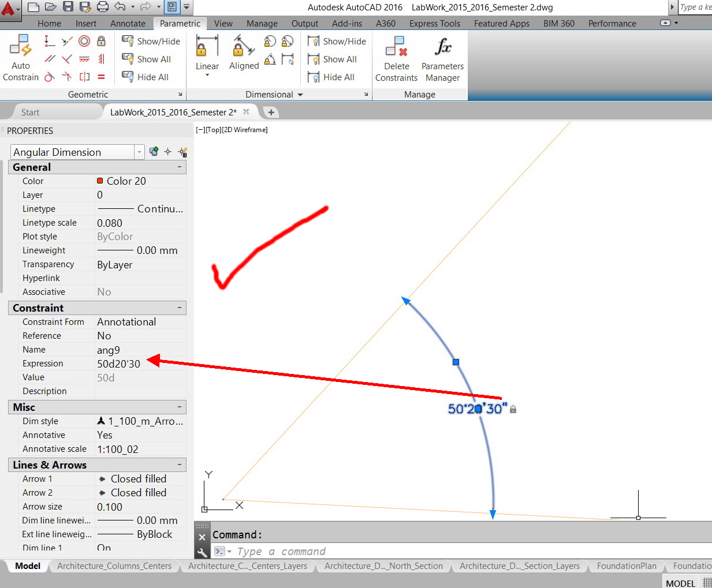The image size is (712, 588).
Task: Apply the Parallel geometric constraint
Action: [x=49, y=59]
